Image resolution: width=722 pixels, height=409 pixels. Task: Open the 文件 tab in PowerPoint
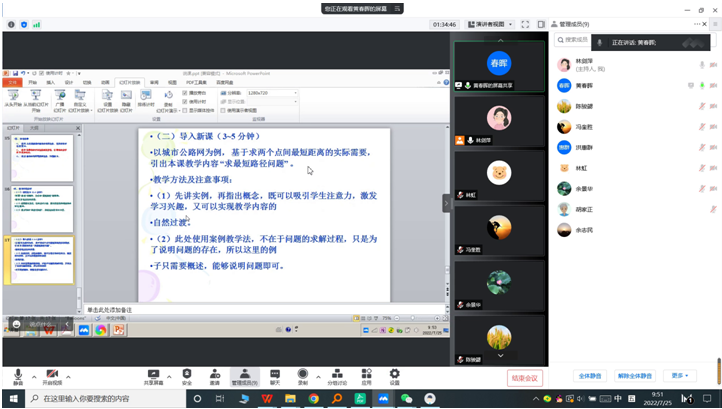[12, 82]
